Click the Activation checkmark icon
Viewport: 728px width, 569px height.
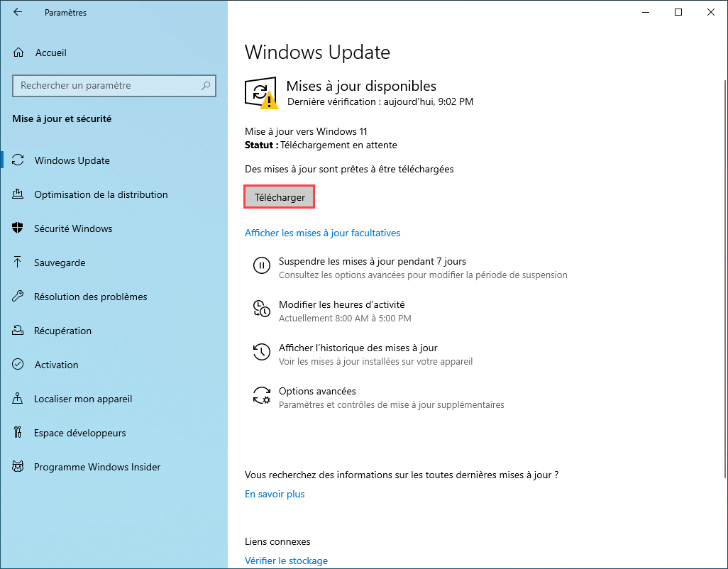click(18, 365)
